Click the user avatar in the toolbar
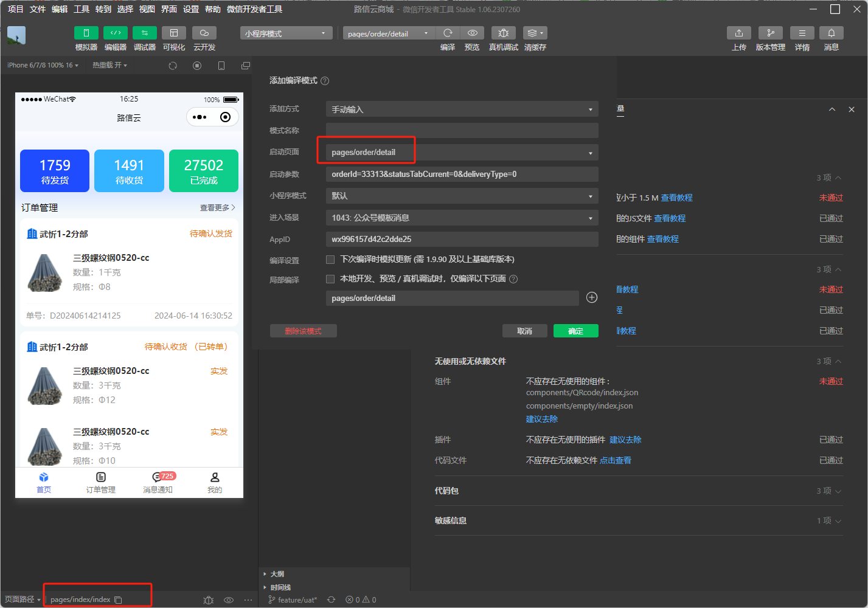 tap(16, 35)
